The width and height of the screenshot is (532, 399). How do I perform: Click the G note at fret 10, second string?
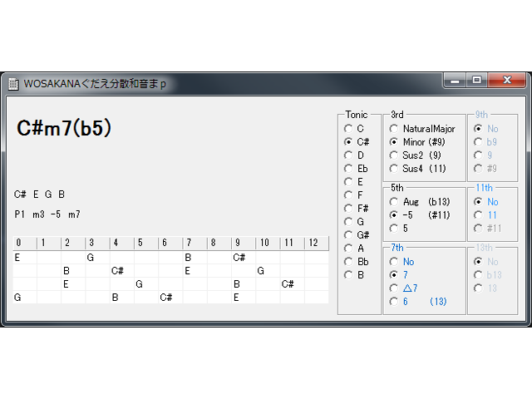click(x=260, y=271)
